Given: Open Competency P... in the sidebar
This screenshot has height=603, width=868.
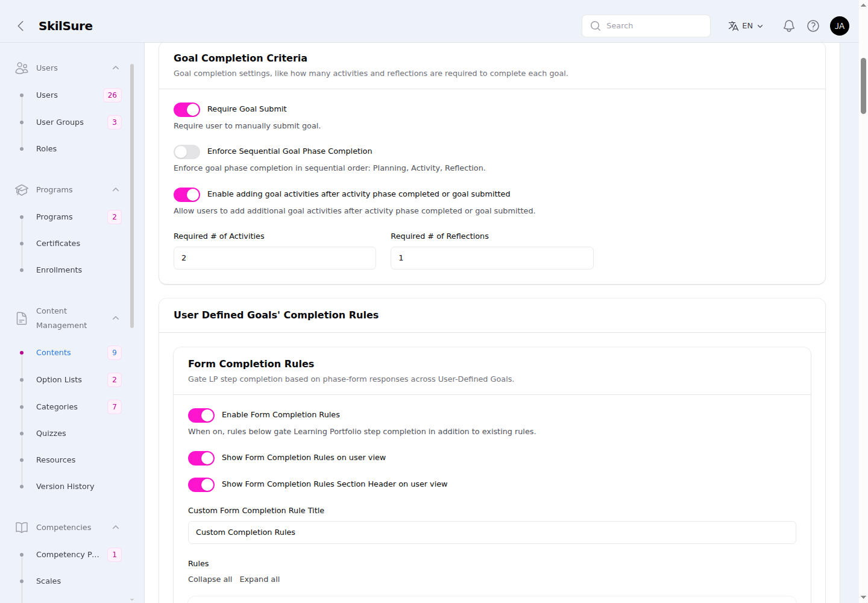Looking at the screenshot, I should (68, 555).
